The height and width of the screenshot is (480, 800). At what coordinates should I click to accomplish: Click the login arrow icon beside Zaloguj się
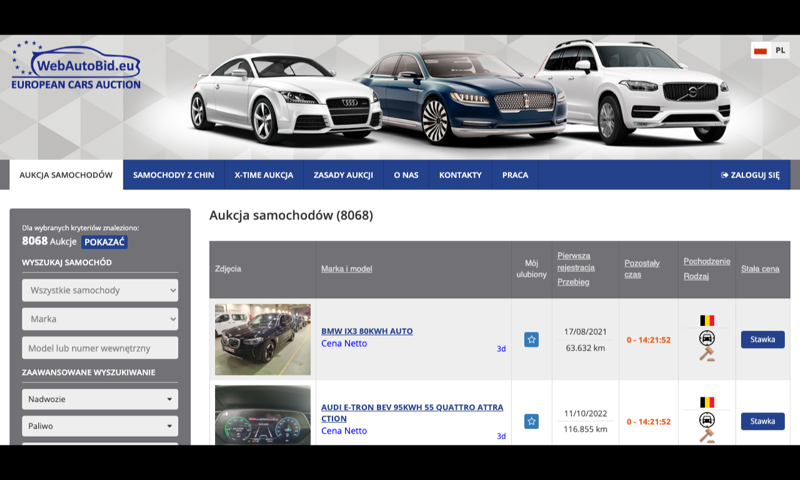point(724,175)
